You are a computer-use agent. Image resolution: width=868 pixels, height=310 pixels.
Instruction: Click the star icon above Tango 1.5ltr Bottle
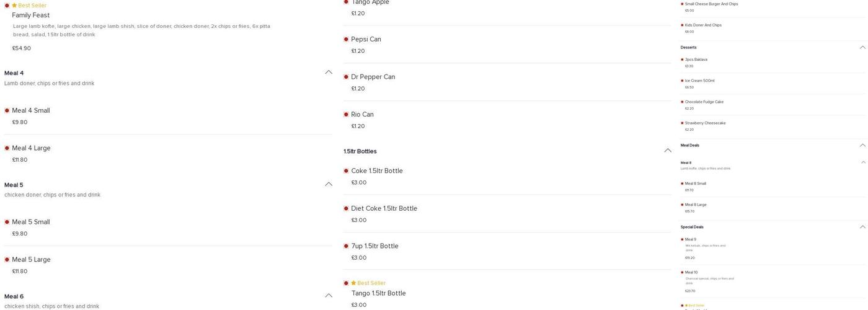pos(353,283)
